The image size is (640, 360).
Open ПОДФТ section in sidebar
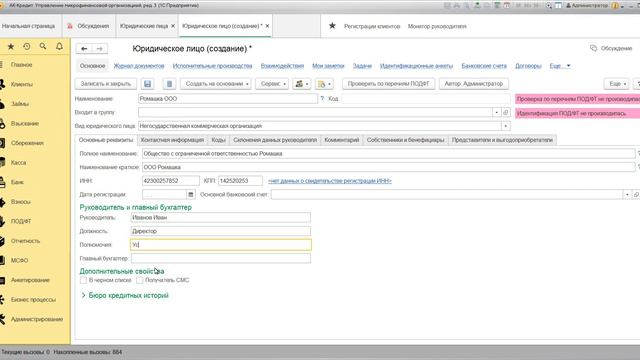[21, 222]
